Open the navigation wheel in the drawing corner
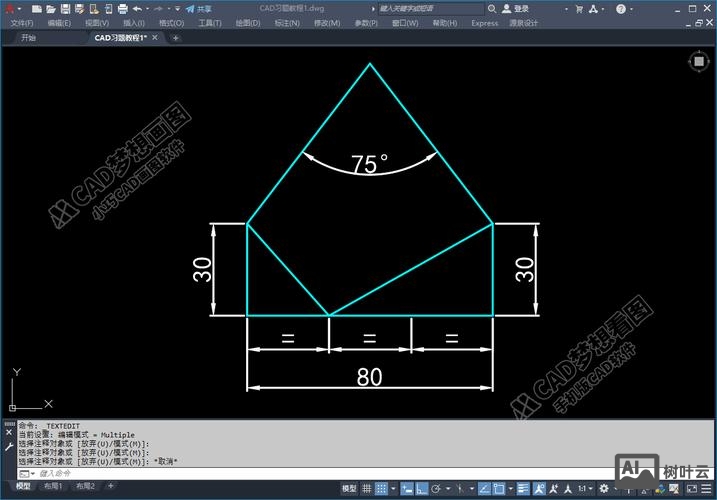Screen dimensions: 717x500 697,62
